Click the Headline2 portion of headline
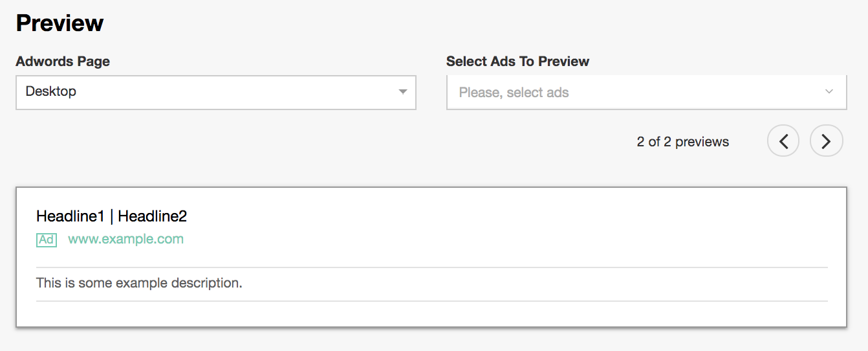 (x=152, y=216)
